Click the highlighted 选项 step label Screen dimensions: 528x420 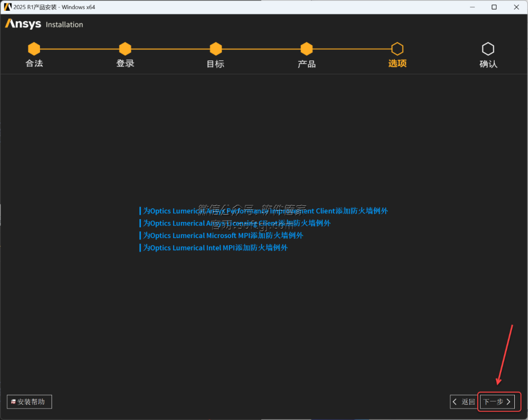[x=397, y=64]
